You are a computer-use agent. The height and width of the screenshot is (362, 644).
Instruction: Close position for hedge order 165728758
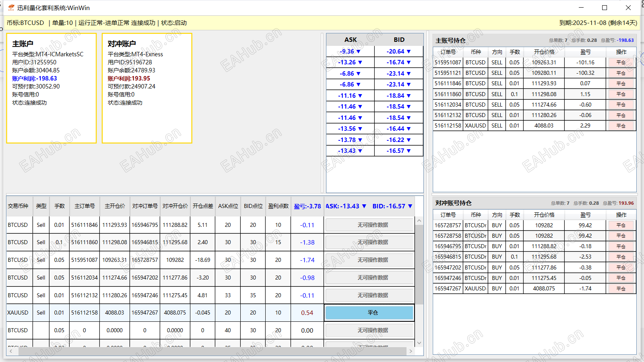pos(621,236)
